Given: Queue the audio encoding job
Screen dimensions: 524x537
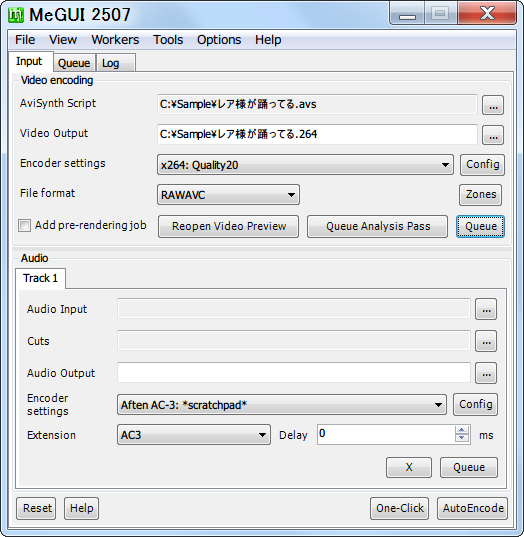Looking at the screenshot, I should coord(469,467).
